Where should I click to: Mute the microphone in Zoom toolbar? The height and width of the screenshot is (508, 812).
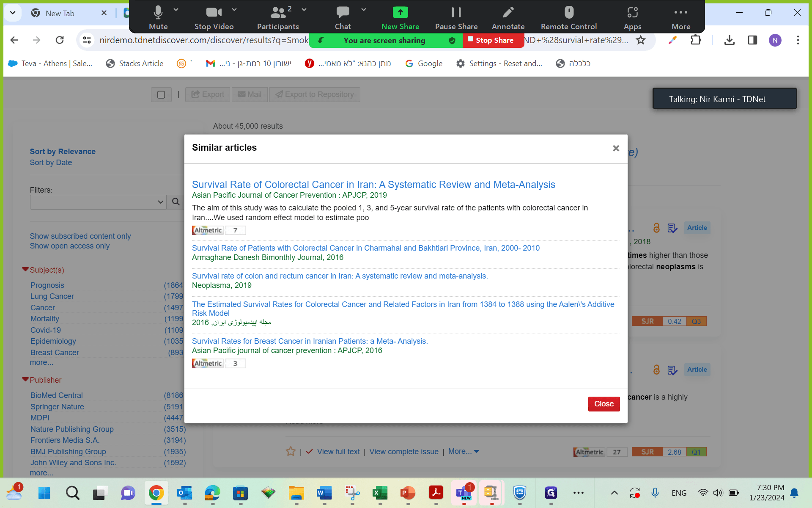[158, 18]
